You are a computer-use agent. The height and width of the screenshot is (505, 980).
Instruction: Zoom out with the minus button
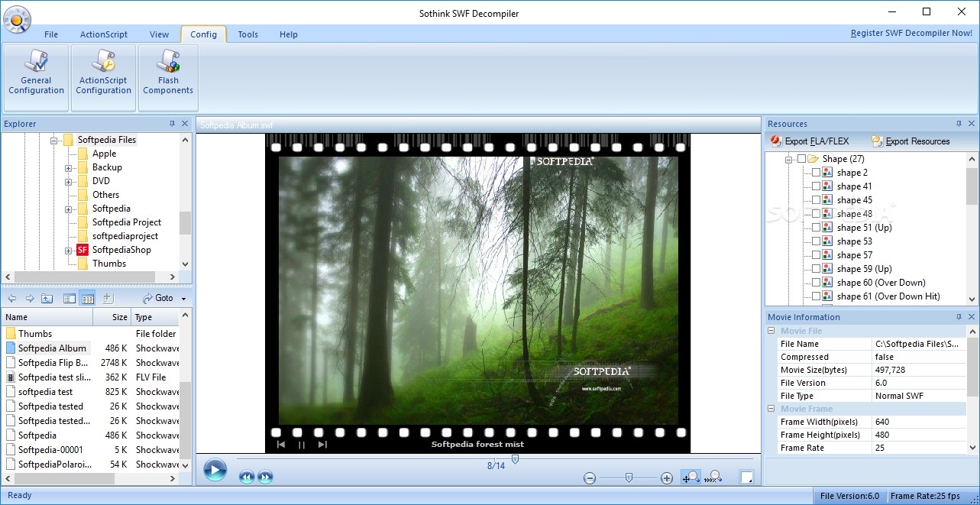pos(590,478)
